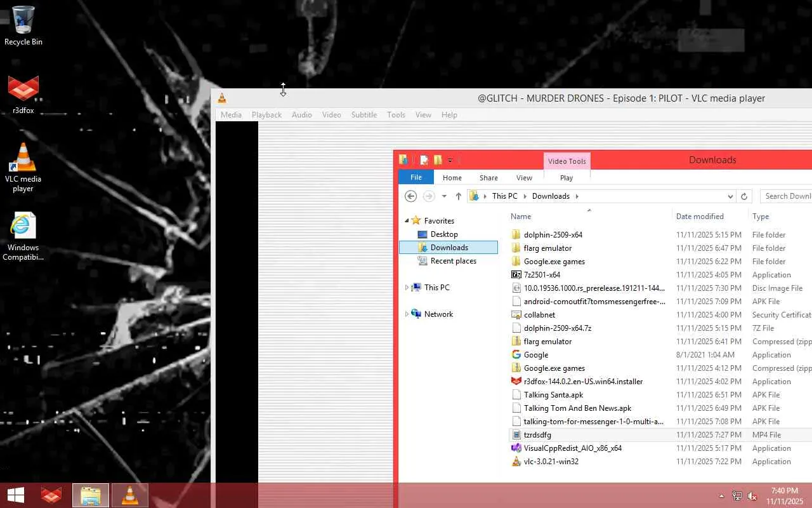Go up one level with the Up arrow
Screen dimensions: 812x508
[458, 196]
